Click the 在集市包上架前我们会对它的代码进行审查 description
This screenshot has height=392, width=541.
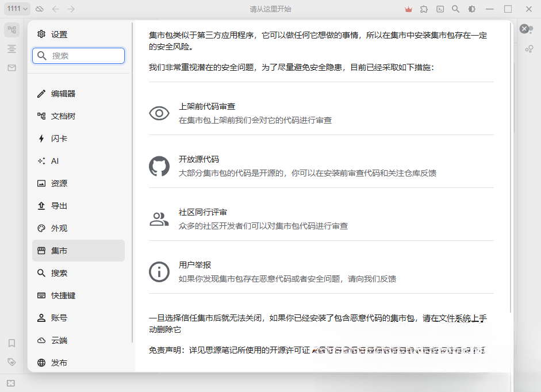point(255,120)
